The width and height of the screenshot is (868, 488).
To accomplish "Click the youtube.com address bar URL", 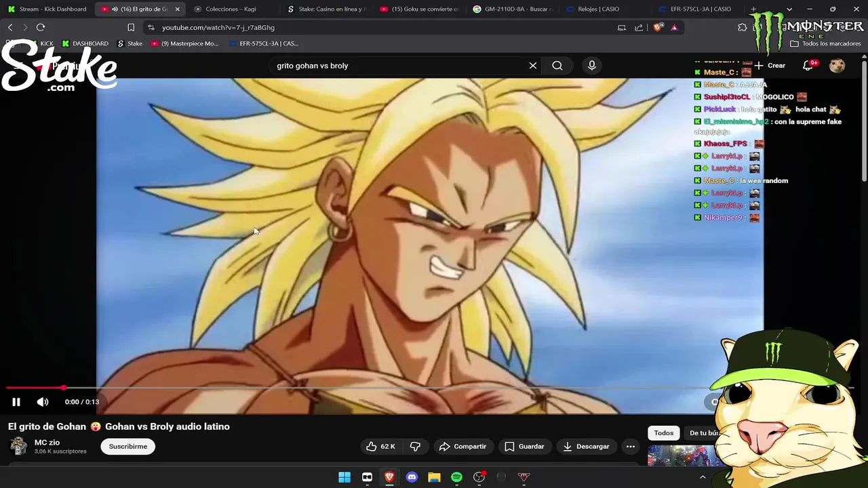I will pos(218,28).
